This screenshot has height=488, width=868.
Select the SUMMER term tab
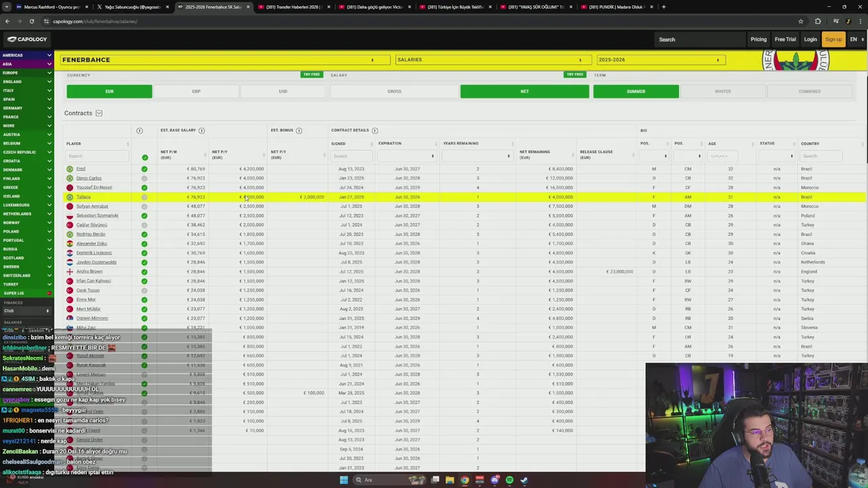(x=636, y=91)
